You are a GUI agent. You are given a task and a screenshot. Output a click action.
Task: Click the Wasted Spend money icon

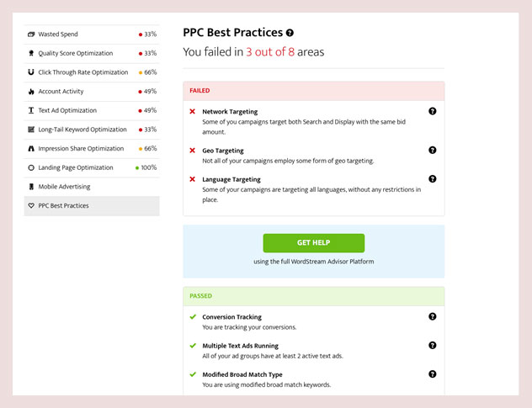tap(31, 34)
